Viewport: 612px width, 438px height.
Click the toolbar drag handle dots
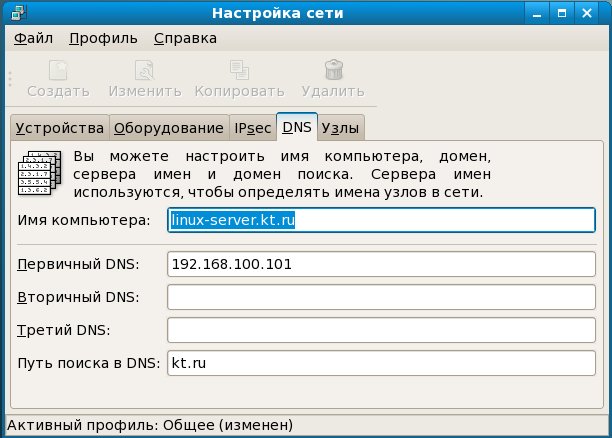tap(10, 79)
